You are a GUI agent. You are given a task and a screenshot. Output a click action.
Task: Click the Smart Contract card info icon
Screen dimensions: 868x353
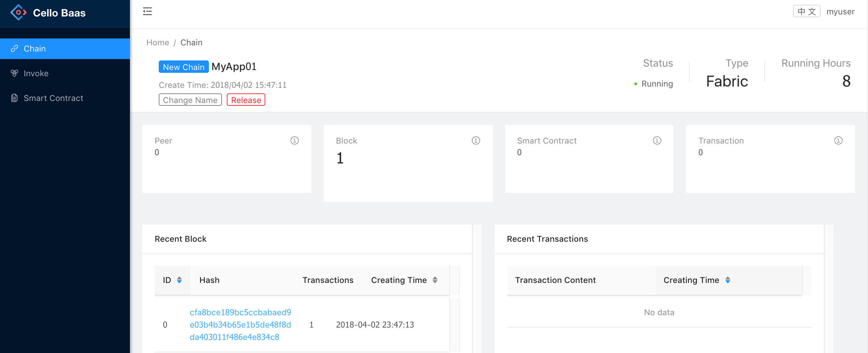click(x=657, y=140)
